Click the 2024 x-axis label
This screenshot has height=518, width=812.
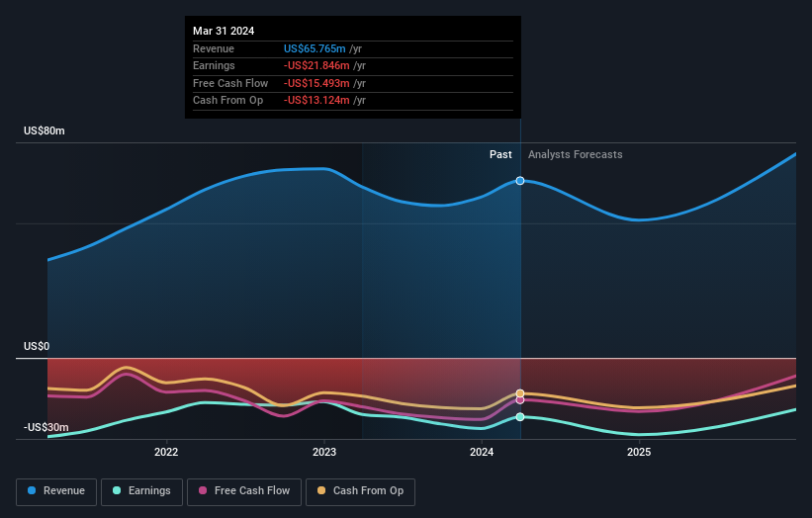482,453
